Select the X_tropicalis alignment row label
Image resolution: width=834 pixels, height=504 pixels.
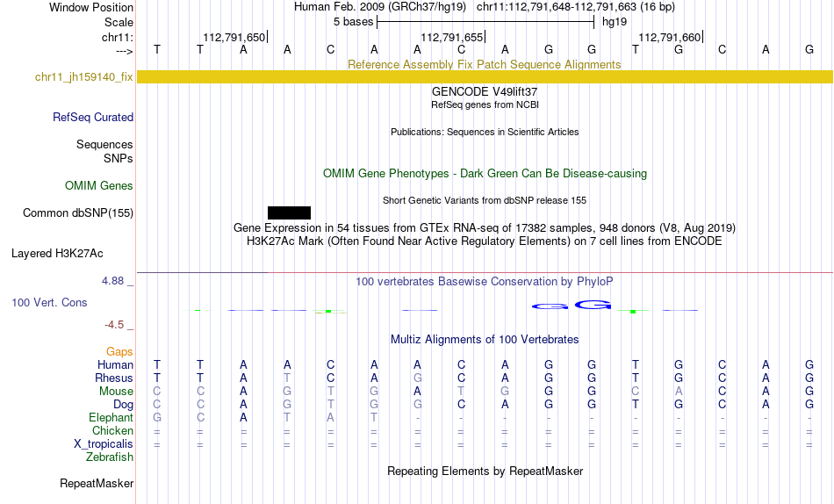[x=104, y=444]
